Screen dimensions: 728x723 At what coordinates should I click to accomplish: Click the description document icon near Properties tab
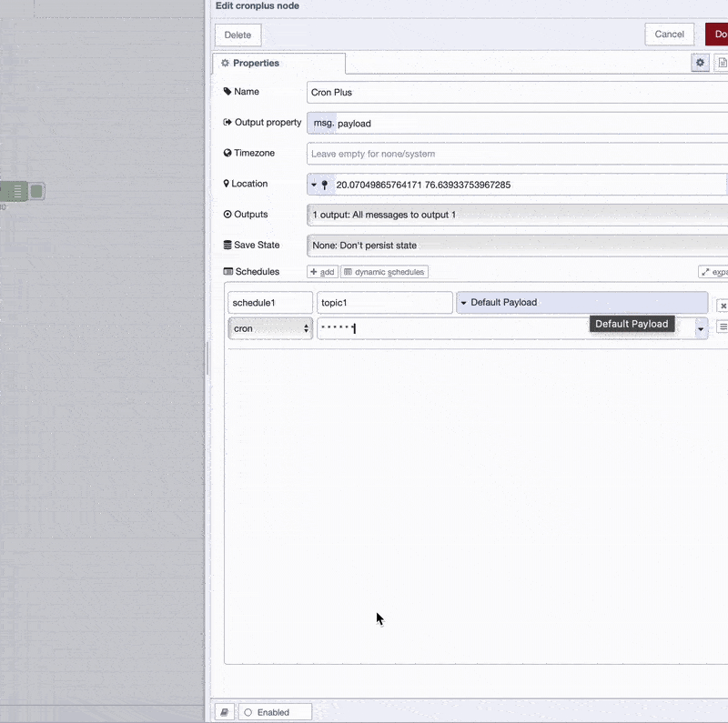point(723,63)
